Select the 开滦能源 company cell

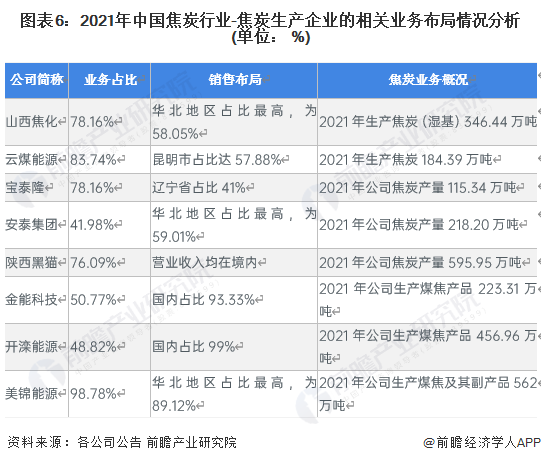37,347
